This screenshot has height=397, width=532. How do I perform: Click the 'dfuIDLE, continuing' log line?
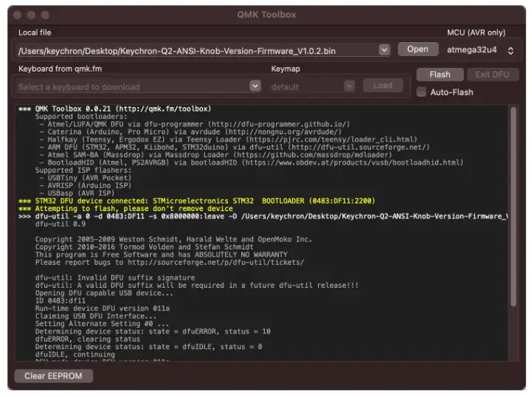(x=75, y=354)
